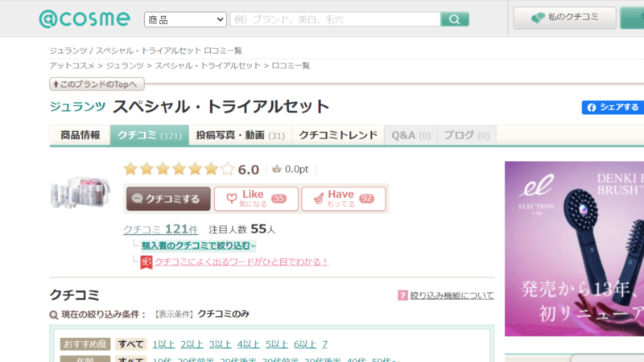
Task: Open the クチコミ 121件 link
Action: pyautogui.click(x=160, y=229)
